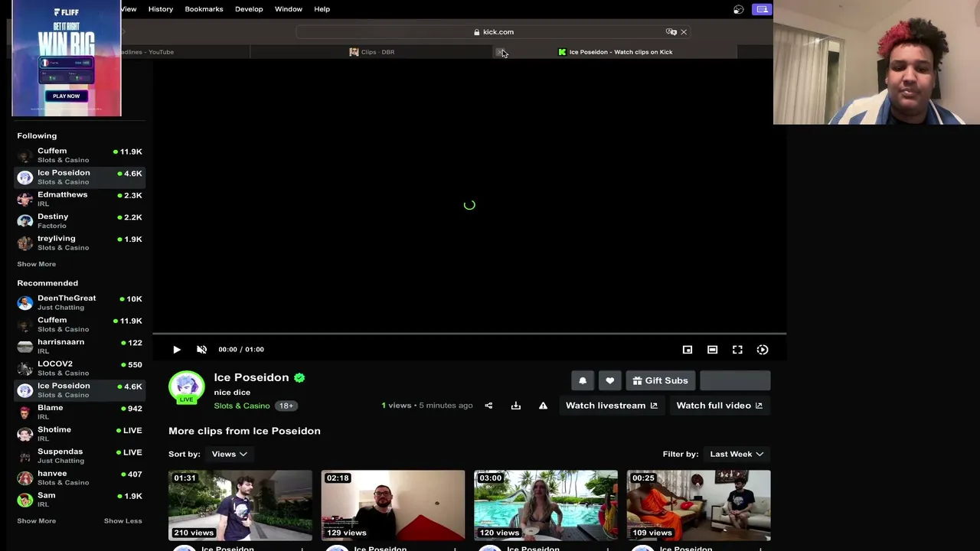
Task: Click the '1 views • 5 minutes ago' text
Action: click(427, 406)
